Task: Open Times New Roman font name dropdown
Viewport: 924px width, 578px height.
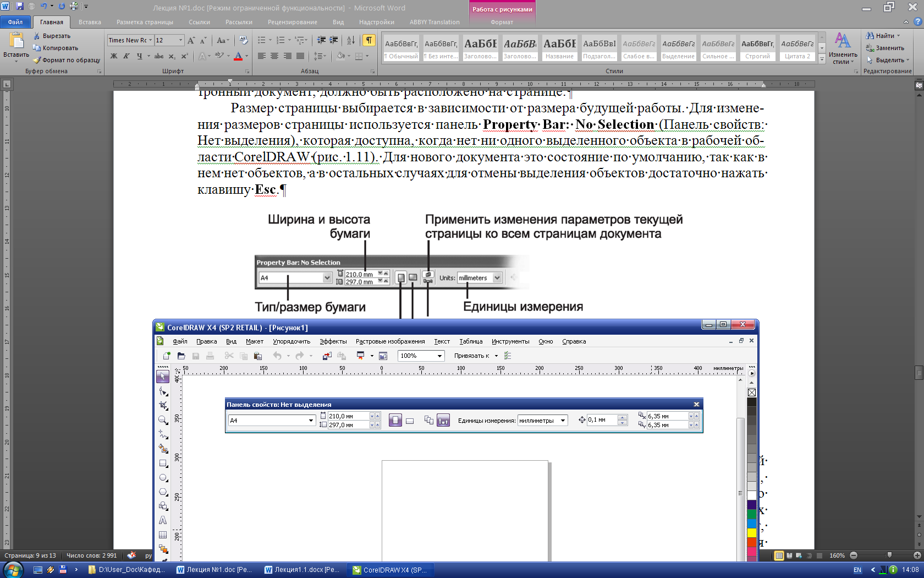Action: point(150,40)
